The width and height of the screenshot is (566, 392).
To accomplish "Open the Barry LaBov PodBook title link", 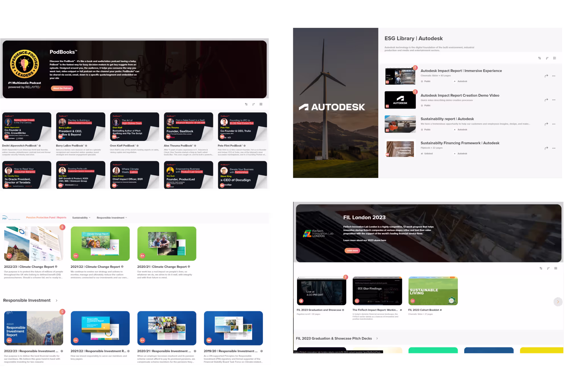I will click(70, 146).
